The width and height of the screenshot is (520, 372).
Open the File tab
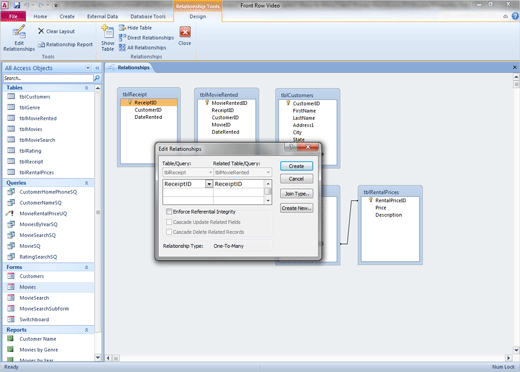pos(13,16)
